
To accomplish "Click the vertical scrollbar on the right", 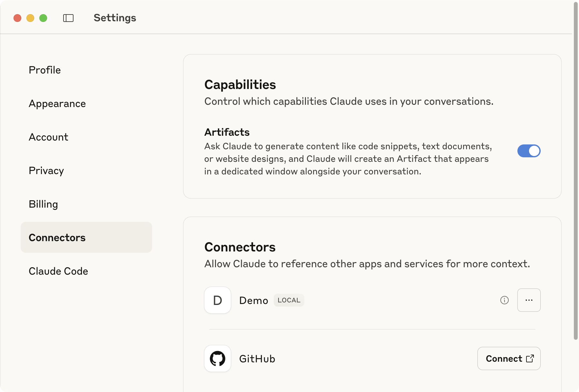I will click(x=575, y=171).
